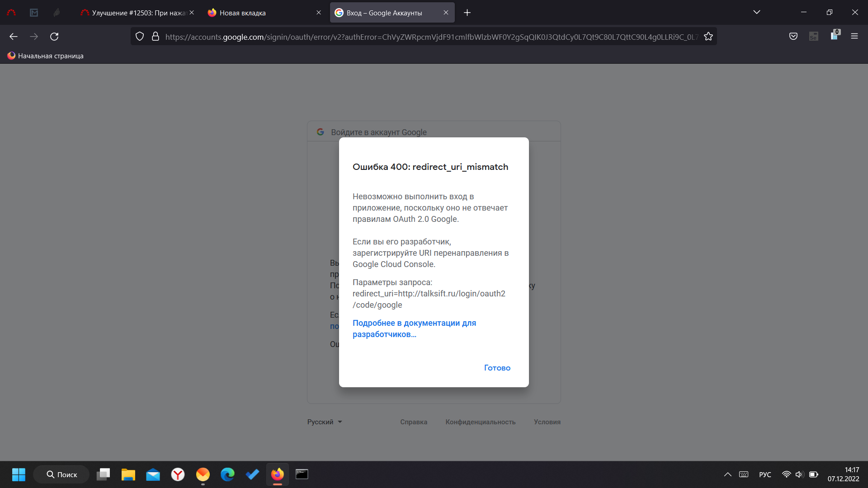Dismiss the error dialog with Готово
The height and width of the screenshot is (488, 868).
point(497,368)
